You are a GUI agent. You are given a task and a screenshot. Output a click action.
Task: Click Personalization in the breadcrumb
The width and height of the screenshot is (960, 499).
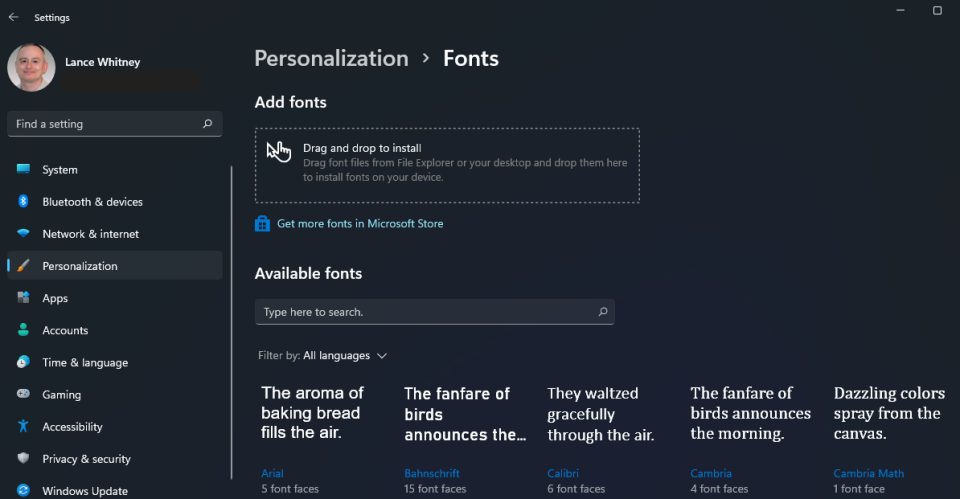pyautogui.click(x=331, y=59)
